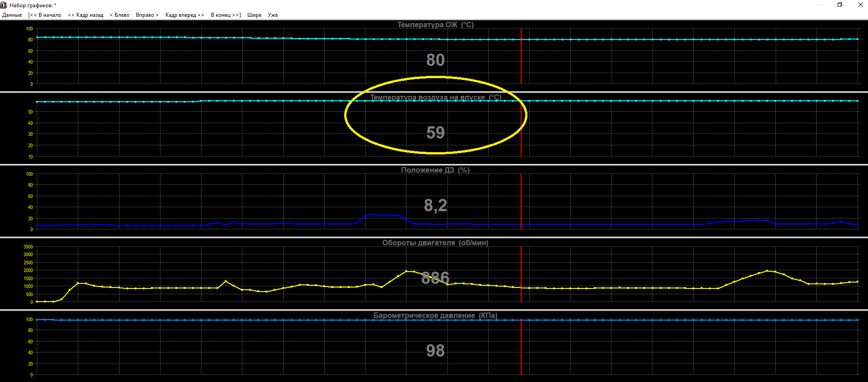Widen the time scale with Шире
Image resolution: width=868 pixels, height=382 pixels.
(255, 15)
